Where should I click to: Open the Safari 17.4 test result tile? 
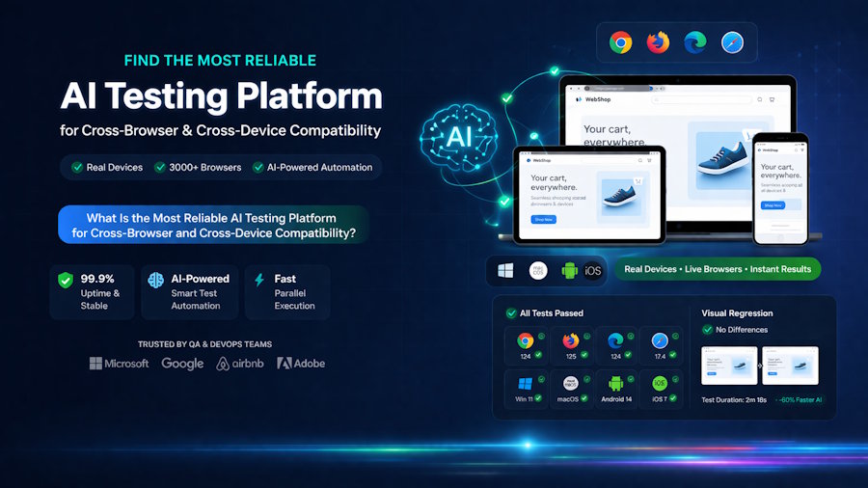coord(661,346)
